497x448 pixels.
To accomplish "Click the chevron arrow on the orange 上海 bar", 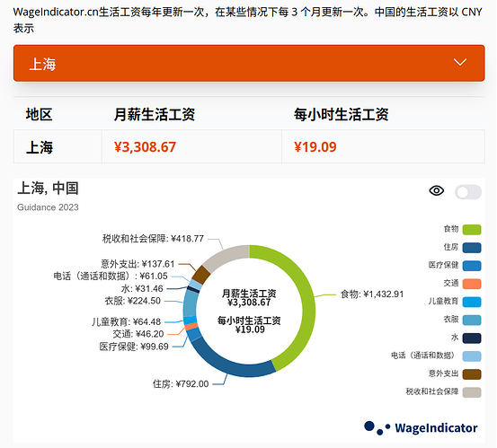I will (x=459, y=62).
